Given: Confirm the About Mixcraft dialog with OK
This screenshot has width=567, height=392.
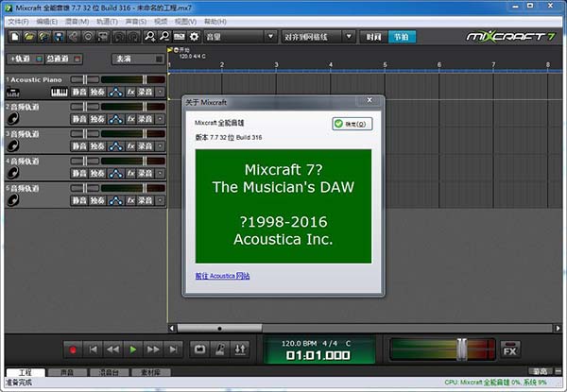Looking at the screenshot, I should click(352, 124).
